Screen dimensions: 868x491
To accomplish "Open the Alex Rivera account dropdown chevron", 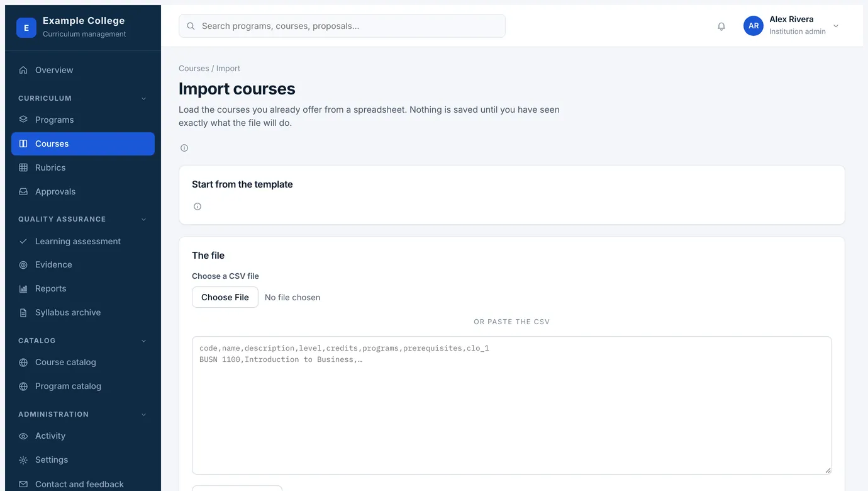I will click(836, 26).
